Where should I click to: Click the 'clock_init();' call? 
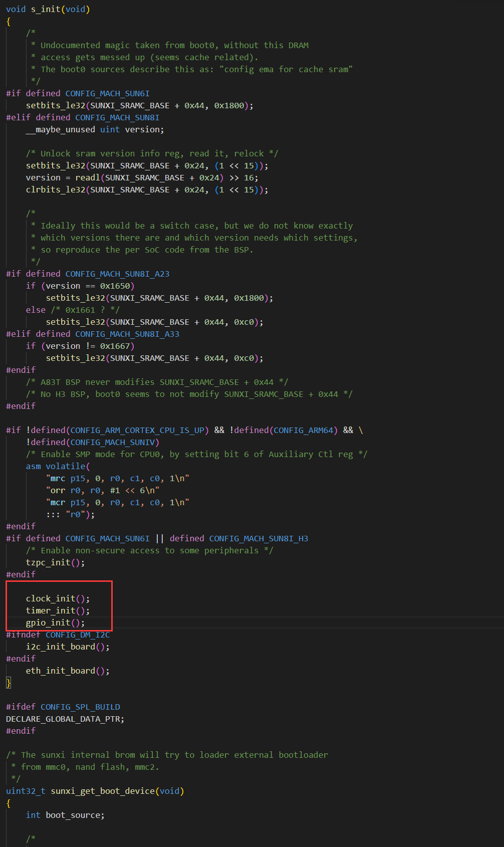pos(58,598)
